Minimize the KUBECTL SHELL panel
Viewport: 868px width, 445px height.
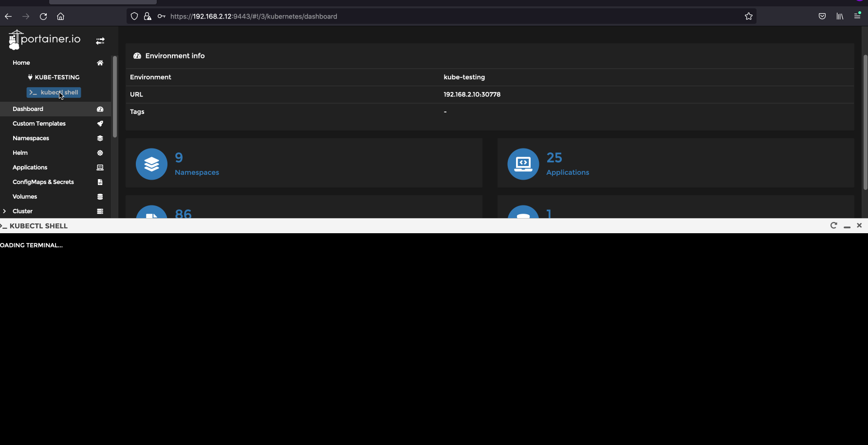(847, 226)
